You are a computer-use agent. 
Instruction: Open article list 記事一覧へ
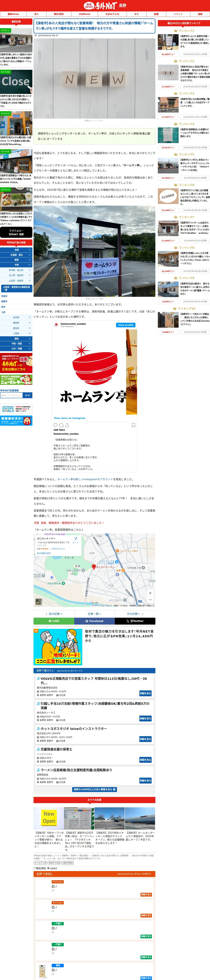[95, 614]
